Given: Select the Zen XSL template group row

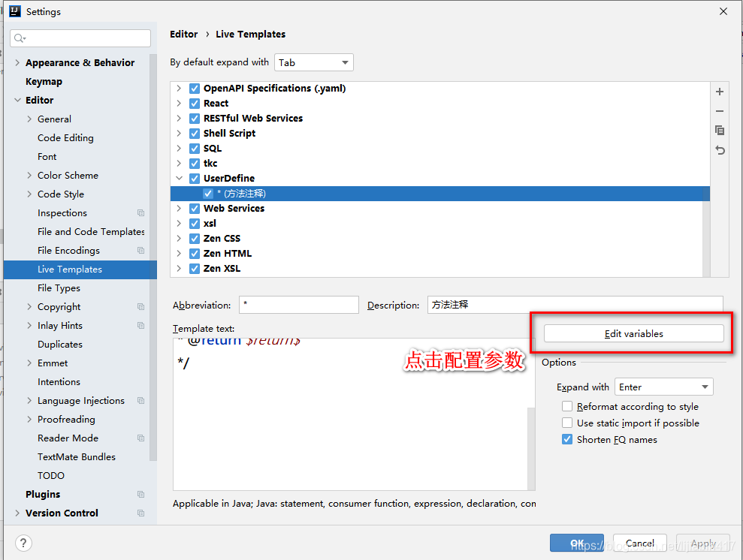Looking at the screenshot, I should 439,269.
